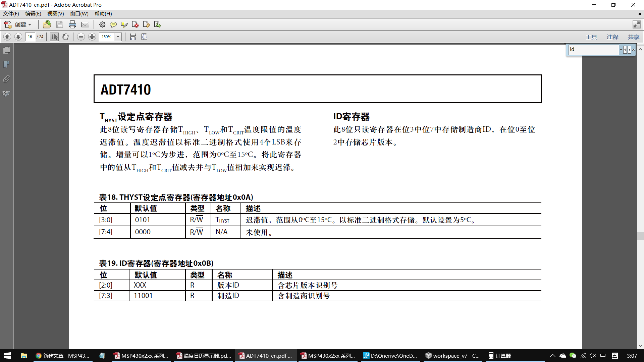Click the page number input field
The height and width of the screenshot is (362, 644).
30,37
